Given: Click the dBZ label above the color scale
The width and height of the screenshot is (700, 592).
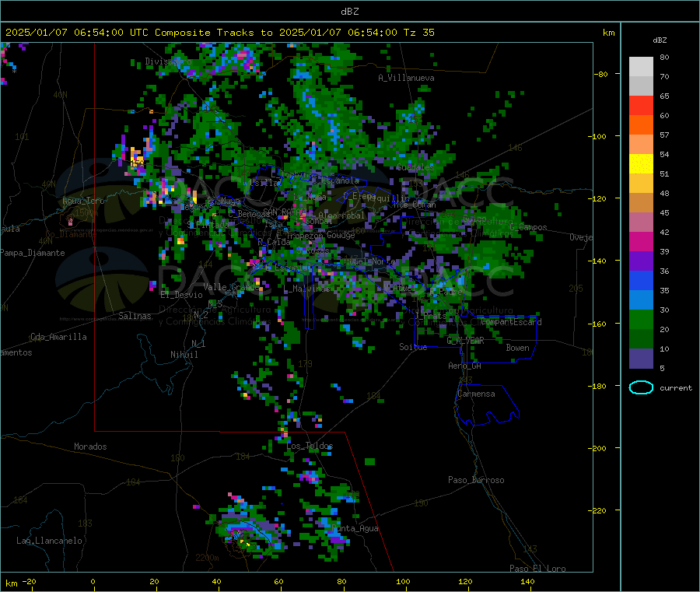Looking at the screenshot, I should coord(660,40).
